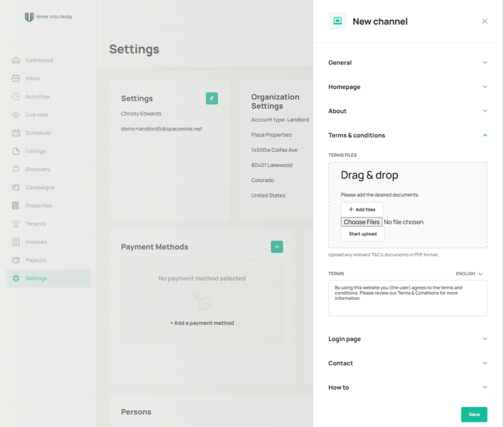Open the ENGLISH language dropdown

pos(469,273)
